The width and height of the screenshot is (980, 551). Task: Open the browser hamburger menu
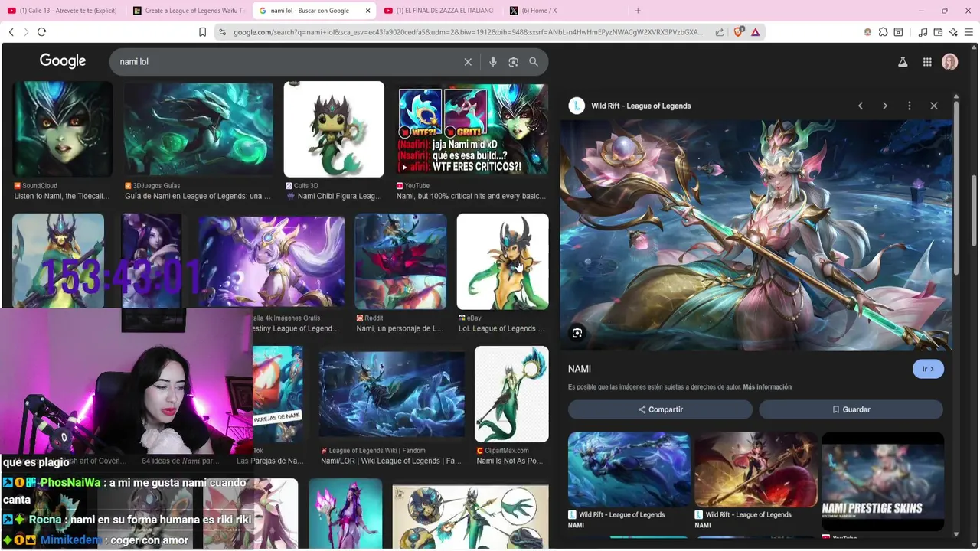(969, 32)
